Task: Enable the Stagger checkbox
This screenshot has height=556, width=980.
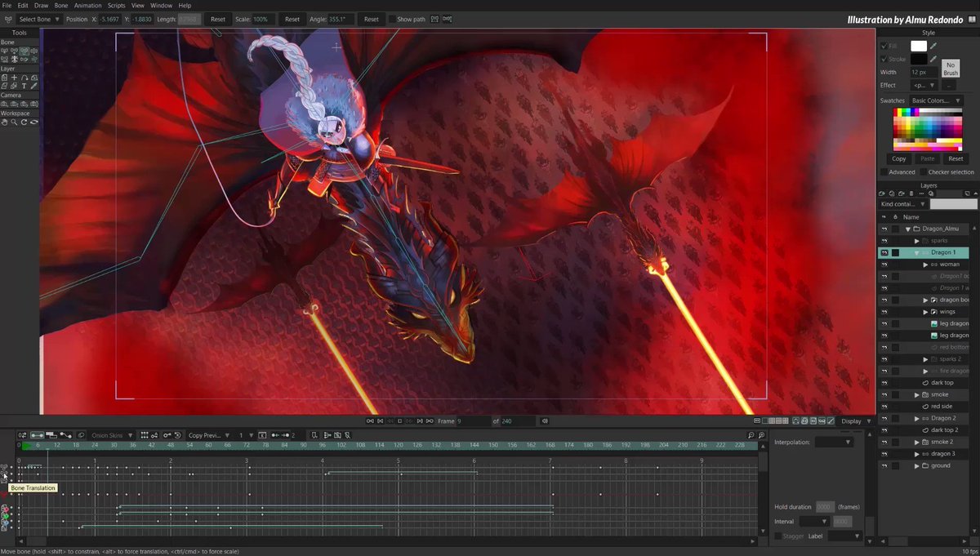Action: click(777, 536)
